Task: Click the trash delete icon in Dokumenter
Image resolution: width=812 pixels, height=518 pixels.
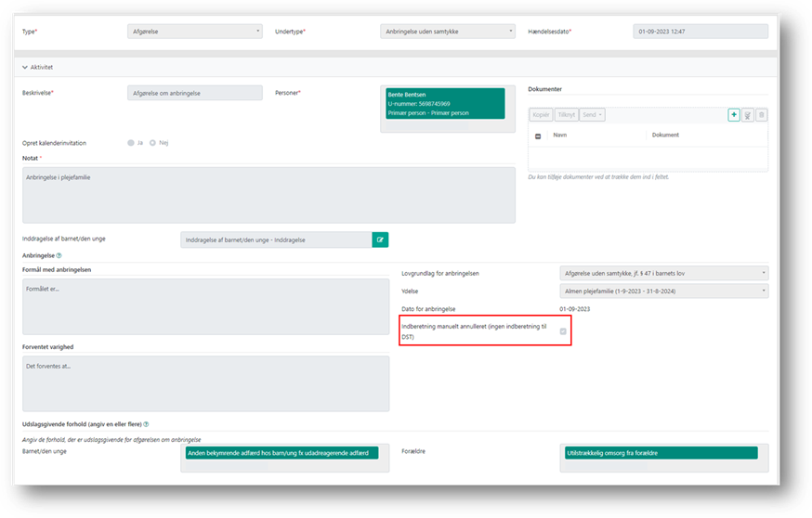Action: click(x=762, y=114)
